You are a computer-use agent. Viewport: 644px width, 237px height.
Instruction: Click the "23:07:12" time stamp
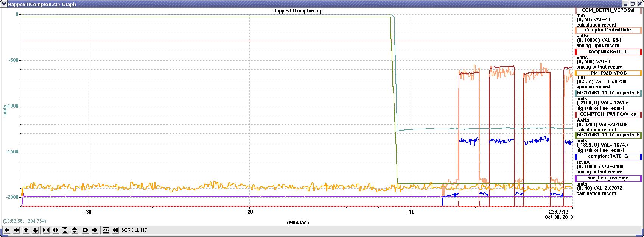[x=559, y=212]
